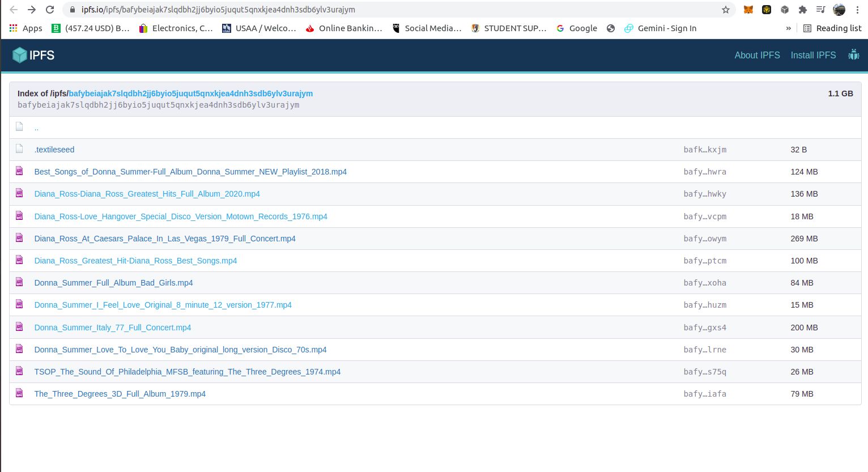The height and width of the screenshot is (472, 868).
Task: Click video icon beside Love_Hangover file
Action: pyautogui.click(x=19, y=216)
